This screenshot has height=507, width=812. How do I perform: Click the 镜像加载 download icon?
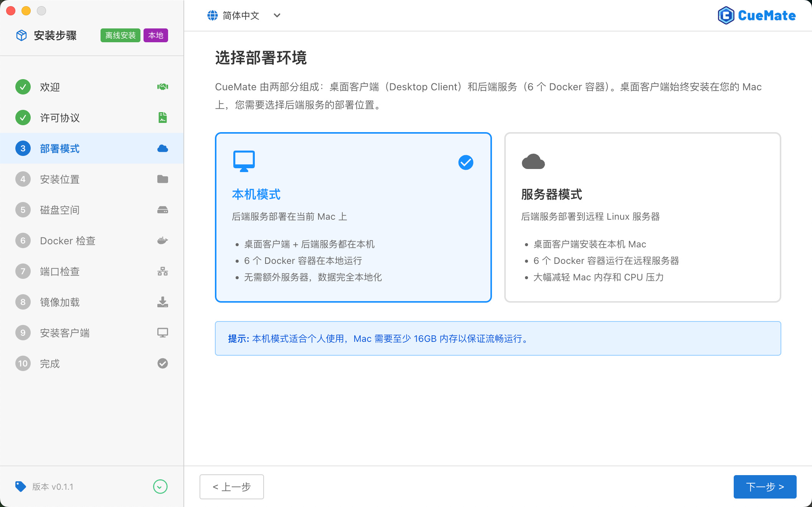coord(163,302)
